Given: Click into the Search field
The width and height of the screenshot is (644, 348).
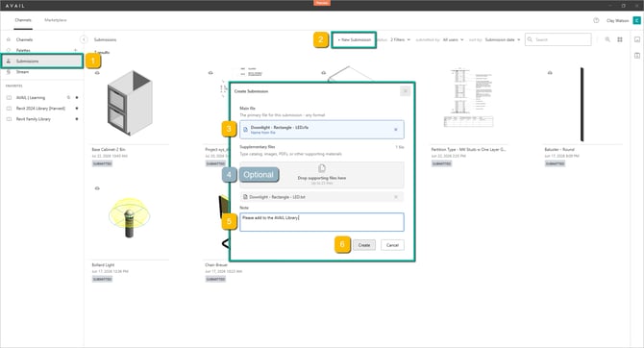Looking at the screenshot, I should pos(558,39).
